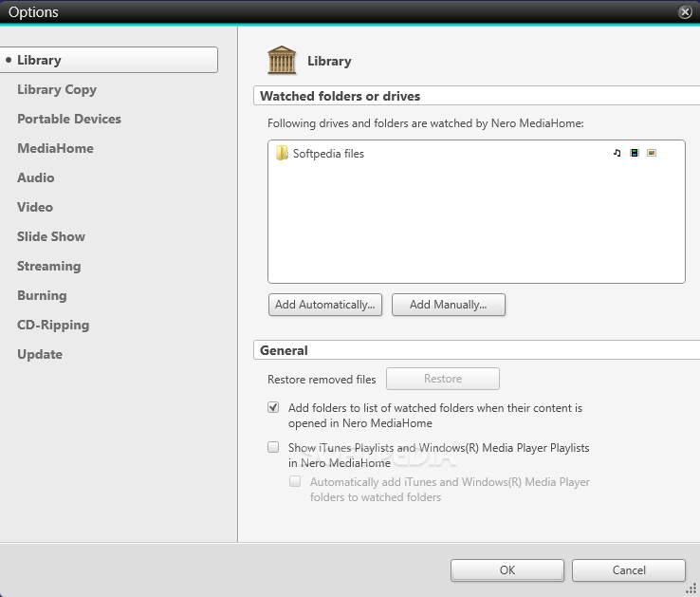The image size is (700, 597).
Task: Click the music note icon for Softpedia files
Action: pos(617,153)
